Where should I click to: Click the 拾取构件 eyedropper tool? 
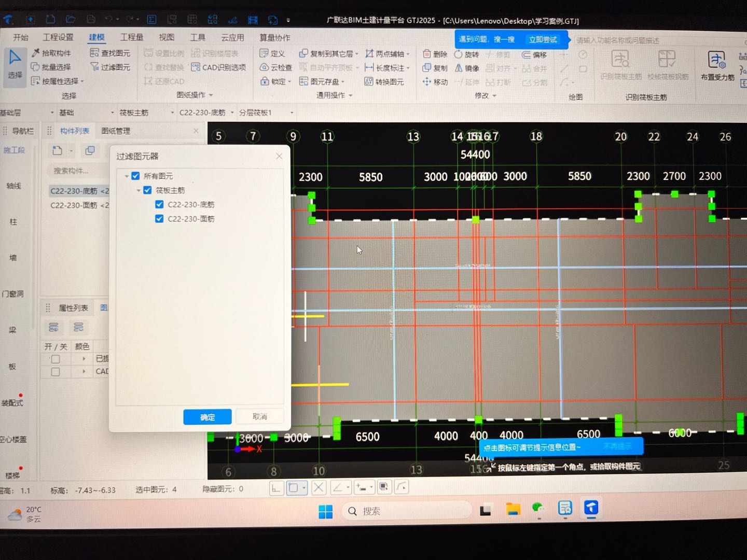(x=51, y=53)
